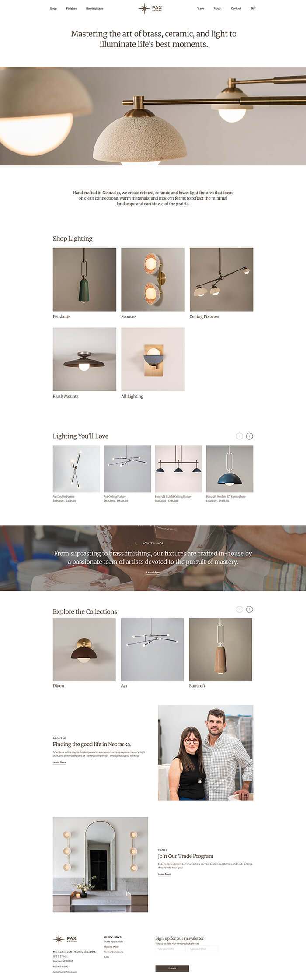Open the shopping cart icon
The height and width of the screenshot is (980, 306).
click(253, 8)
